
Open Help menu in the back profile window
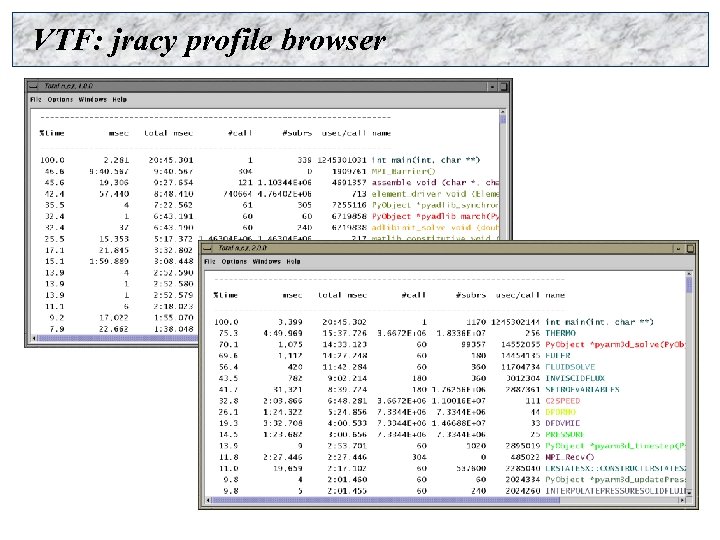point(119,99)
